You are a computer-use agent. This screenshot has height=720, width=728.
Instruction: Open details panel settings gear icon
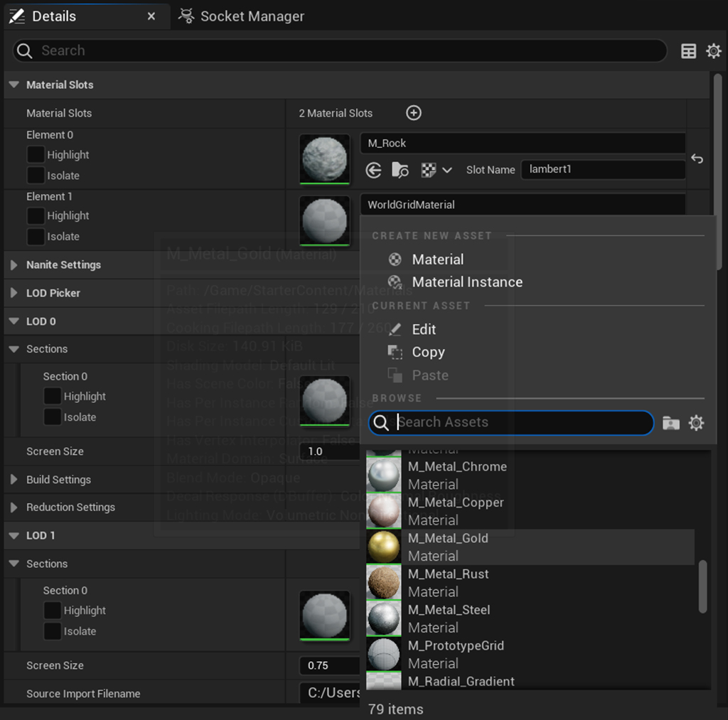(x=713, y=51)
